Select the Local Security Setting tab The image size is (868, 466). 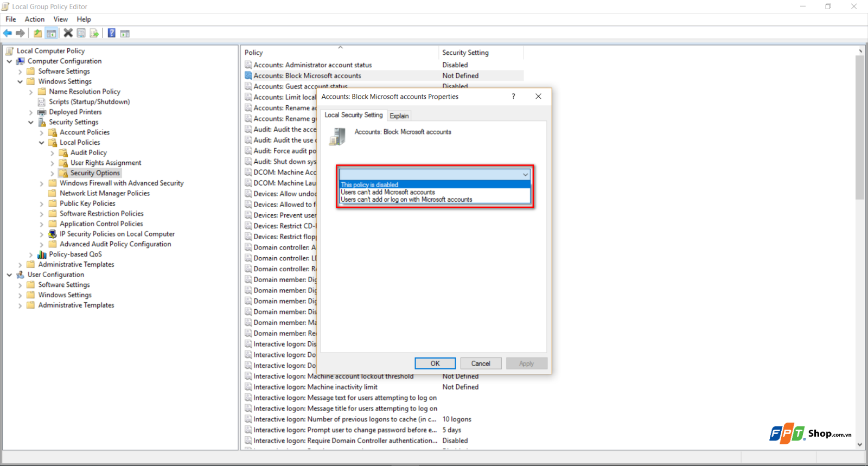click(x=354, y=115)
